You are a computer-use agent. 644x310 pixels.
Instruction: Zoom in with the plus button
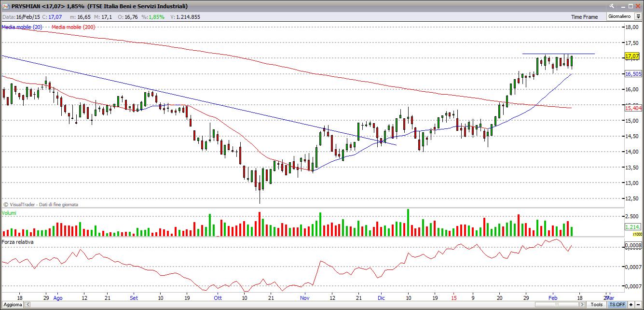(x=631, y=305)
